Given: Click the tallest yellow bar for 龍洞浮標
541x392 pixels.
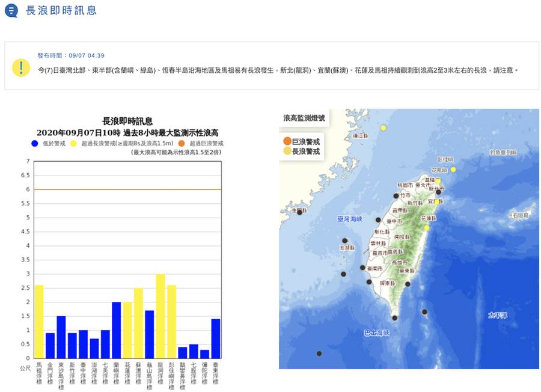Looking at the screenshot, I should coord(160,316).
